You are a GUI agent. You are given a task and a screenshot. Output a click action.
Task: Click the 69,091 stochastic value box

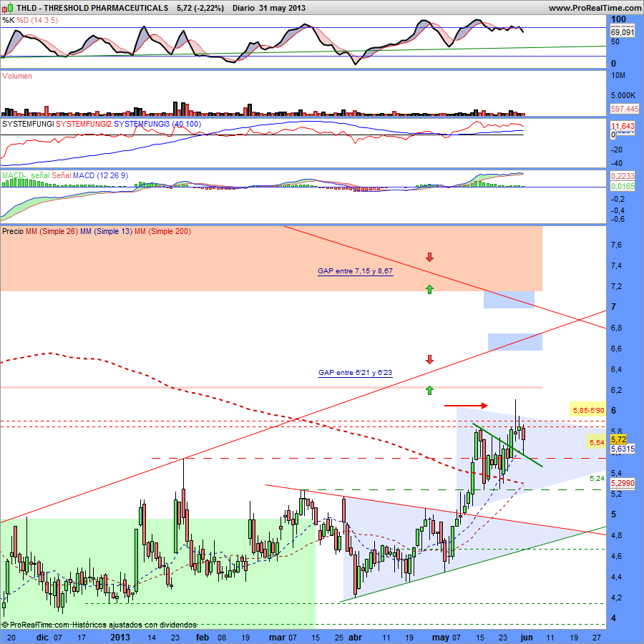click(623, 32)
